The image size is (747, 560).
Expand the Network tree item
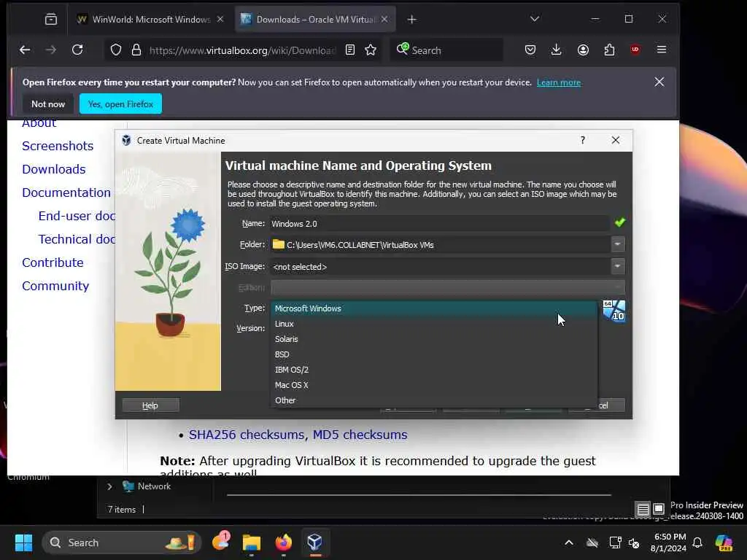pyautogui.click(x=109, y=486)
